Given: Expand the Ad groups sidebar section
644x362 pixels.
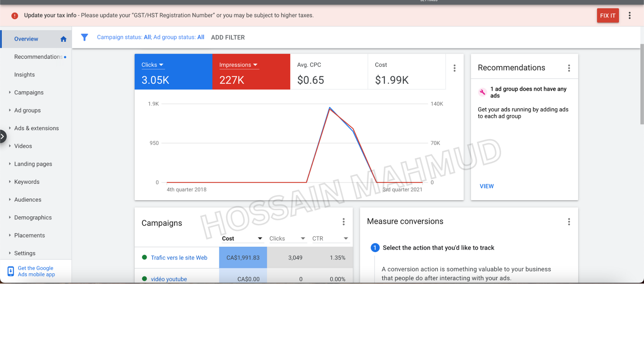Looking at the screenshot, I should (10, 110).
